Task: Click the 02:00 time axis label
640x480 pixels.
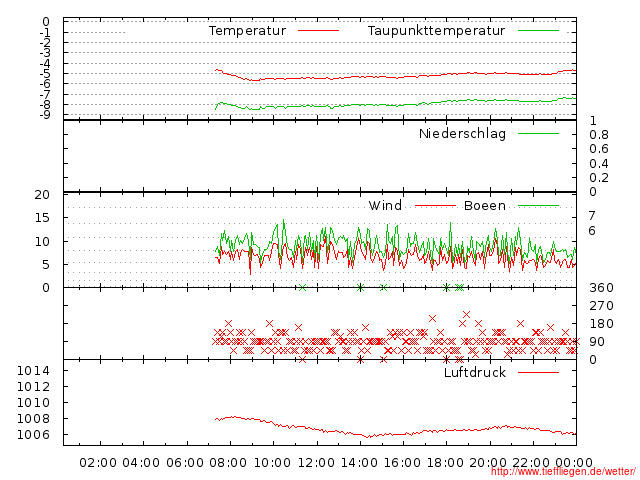Action: click(98, 463)
